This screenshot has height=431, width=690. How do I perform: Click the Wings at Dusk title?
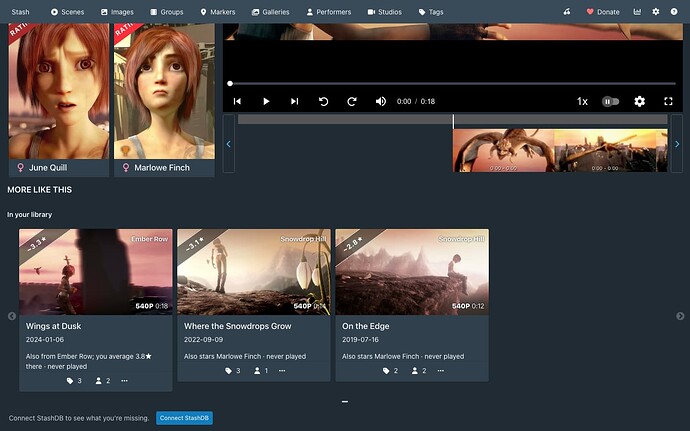(x=53, y=326)
